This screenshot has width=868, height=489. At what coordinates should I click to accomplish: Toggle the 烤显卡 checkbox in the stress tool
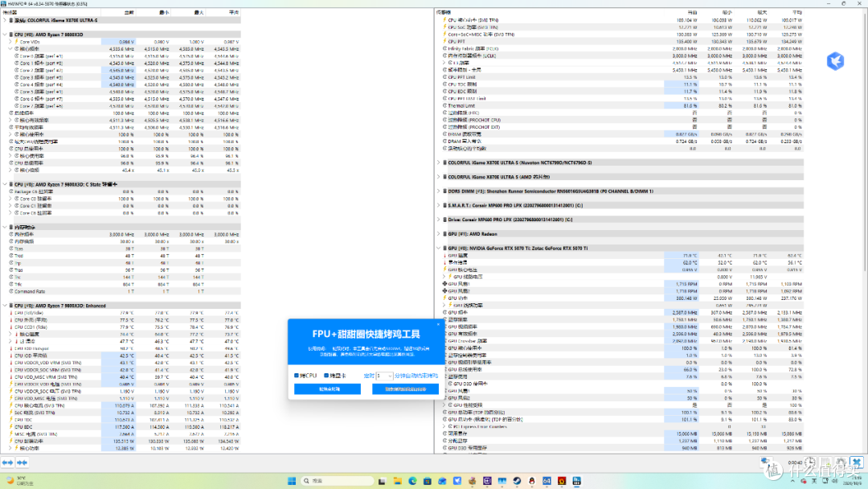tap(326, 376)
